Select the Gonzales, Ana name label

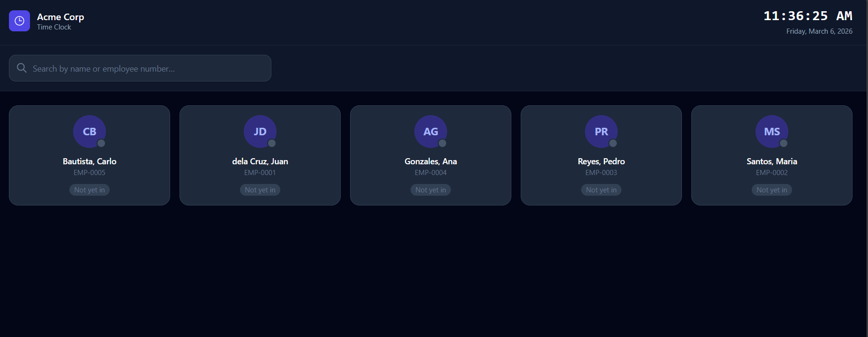(431, 161)
